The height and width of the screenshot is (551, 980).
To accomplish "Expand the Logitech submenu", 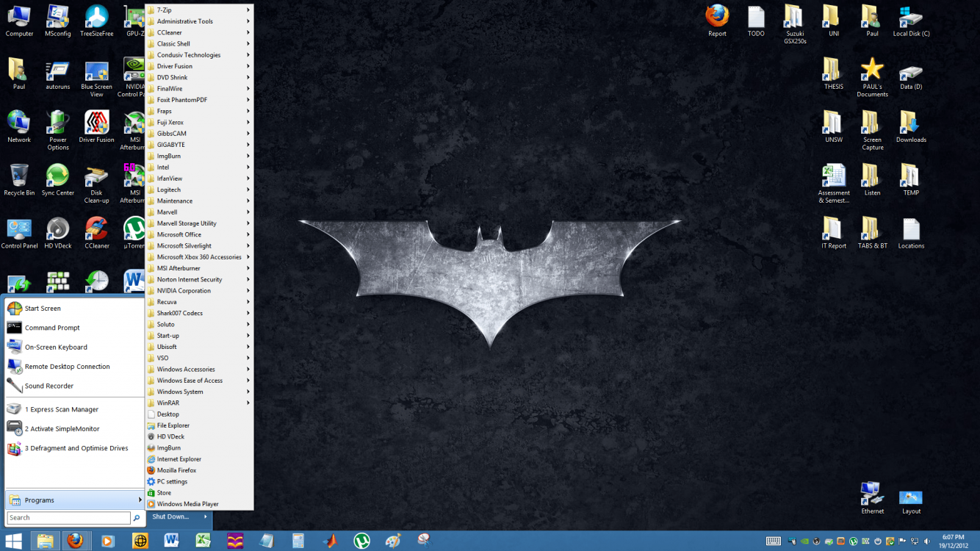I will [x=200, y=190].
